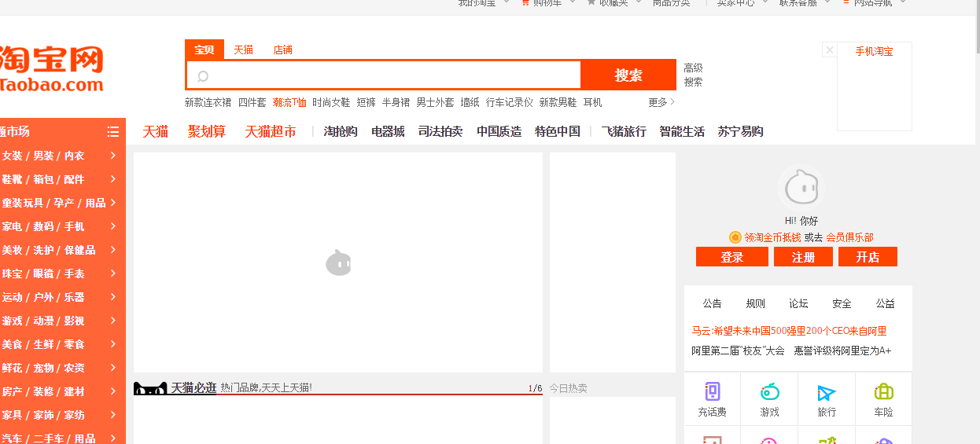Click the black Tmall cat icon
Screen dimensions: 980x444
click(150, 388)
